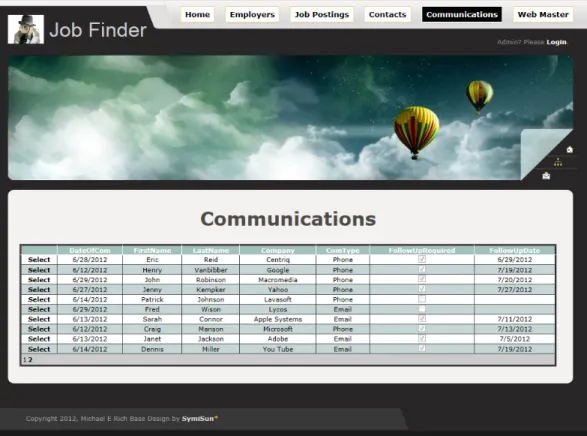Click the home icon on banner corner
This screenshot has width=587, height=436.
pyautogui.click(x=569, y=149)
